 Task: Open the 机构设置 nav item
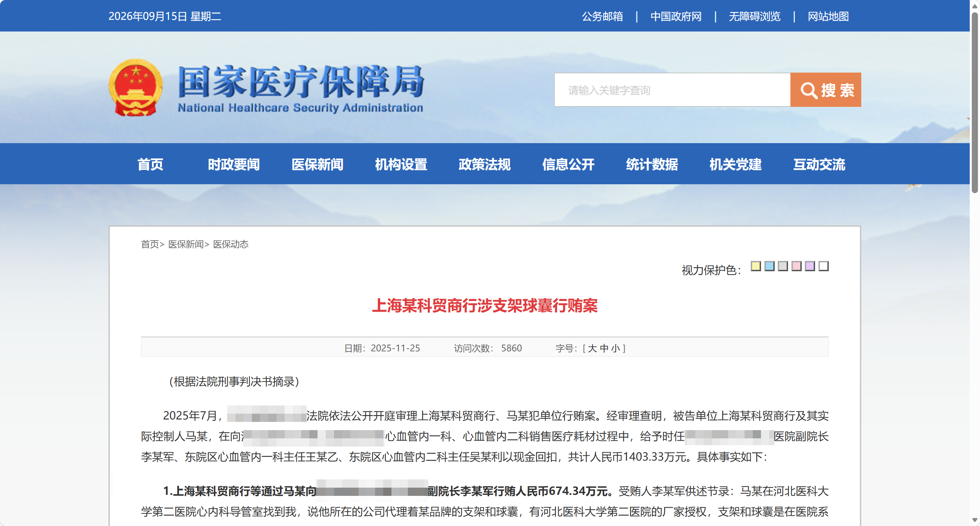[x=401, y=164]
